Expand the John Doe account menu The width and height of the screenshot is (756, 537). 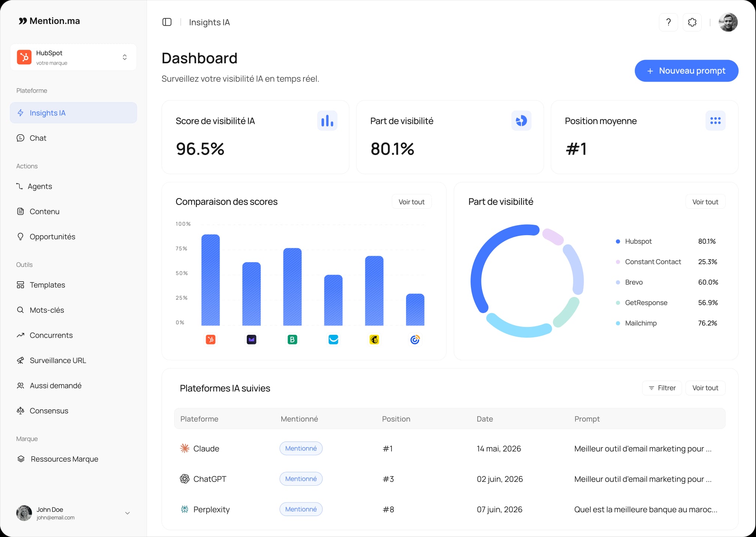127,513
